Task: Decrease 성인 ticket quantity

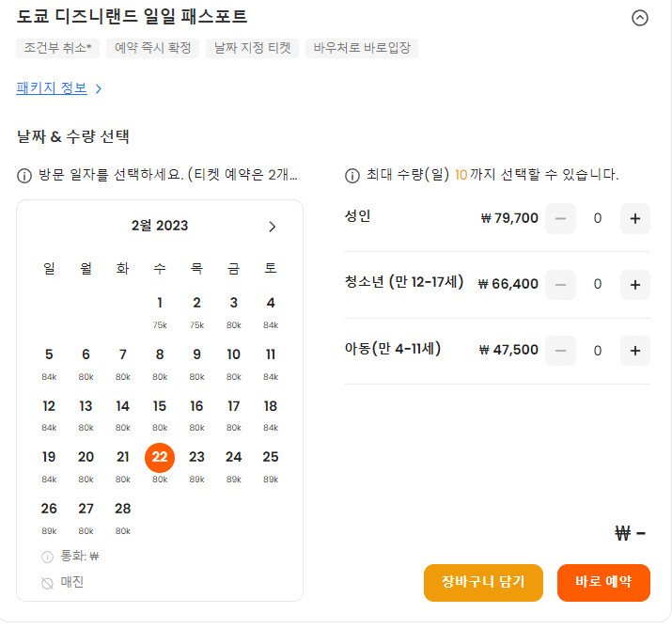Action: point(560,219)
